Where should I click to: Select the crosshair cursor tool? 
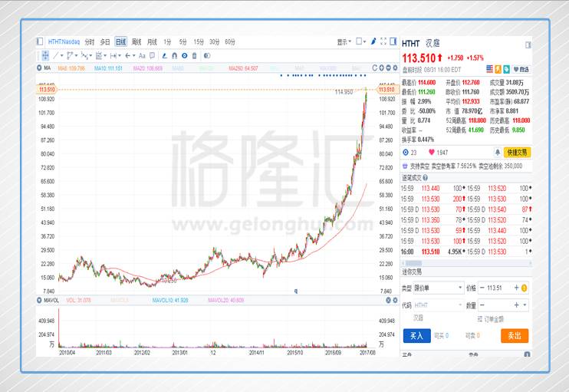(45, 55)
